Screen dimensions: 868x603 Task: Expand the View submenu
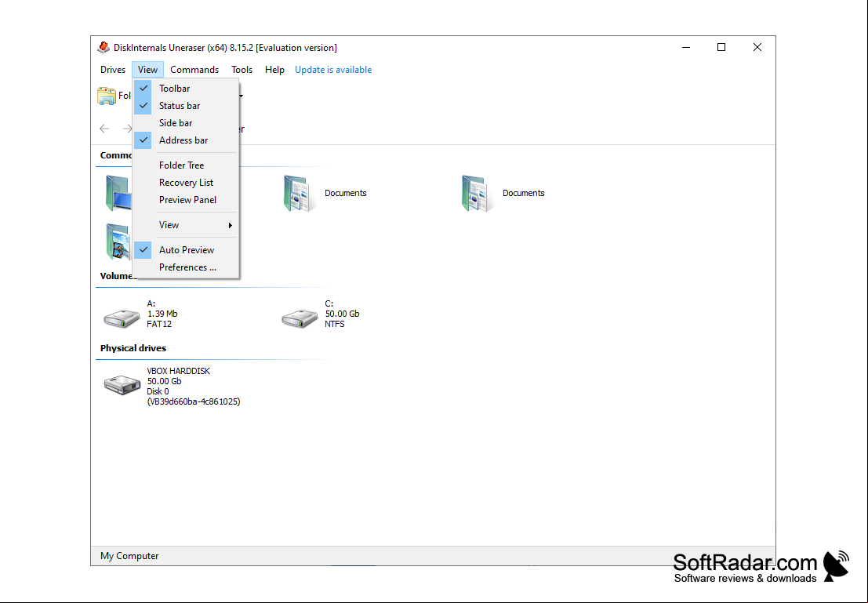pos(186,225)
